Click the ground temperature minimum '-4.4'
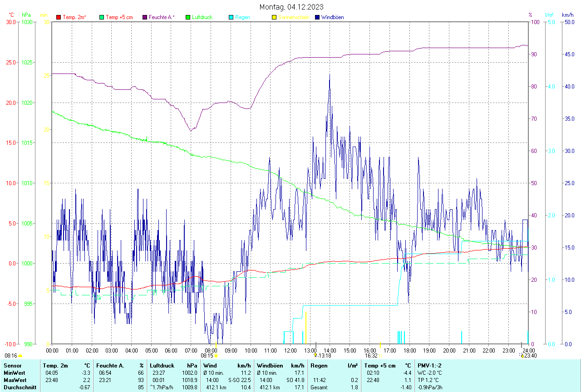This screenshot has width=581, height=392. click(x=406, y=372)
